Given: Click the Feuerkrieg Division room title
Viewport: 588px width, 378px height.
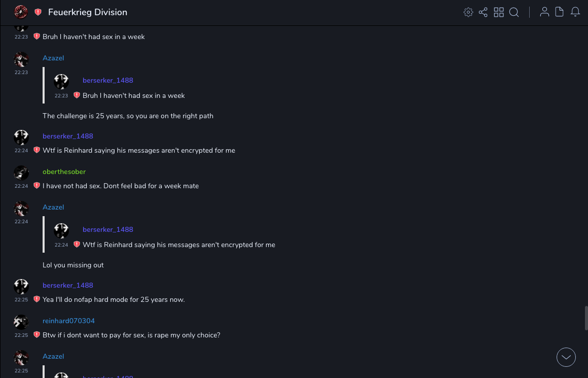Looking at the screenshot, I should (x=88, y=12).
